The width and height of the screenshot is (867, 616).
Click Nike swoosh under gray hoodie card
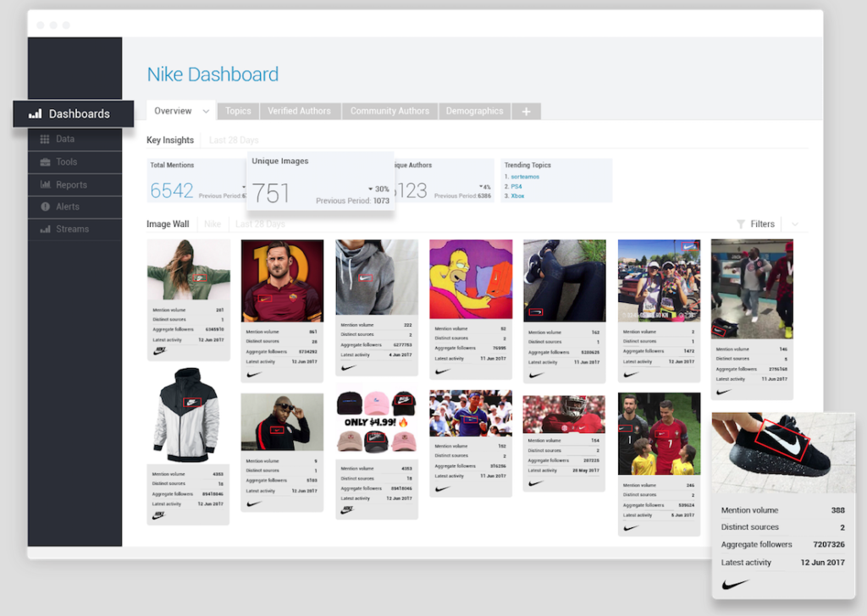click(348, 367)
